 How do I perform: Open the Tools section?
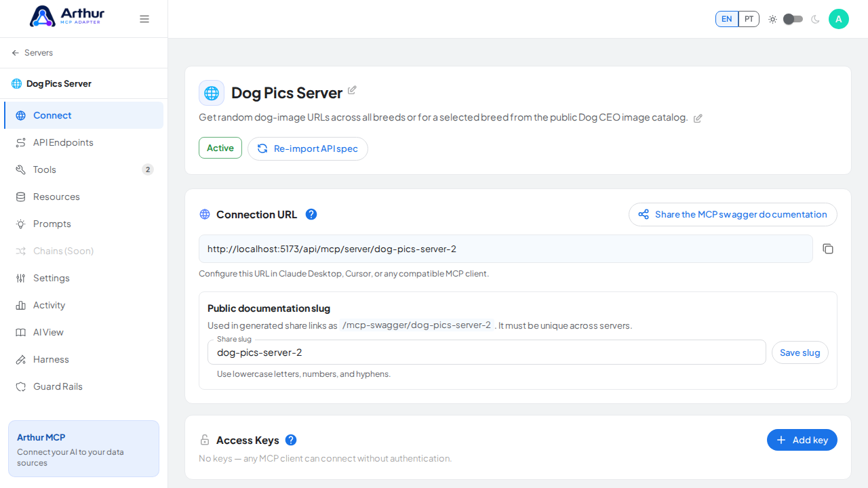click(x=83, y=169)
